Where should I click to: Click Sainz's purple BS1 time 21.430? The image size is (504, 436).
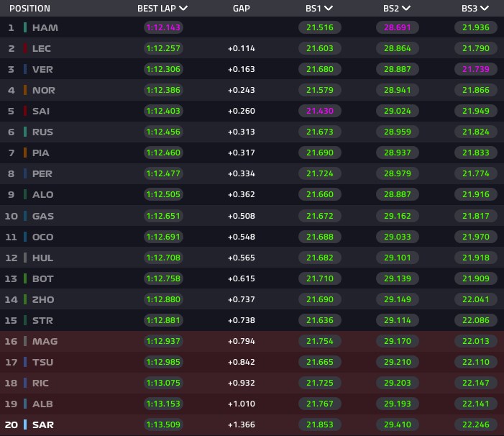tap(320, 111)
